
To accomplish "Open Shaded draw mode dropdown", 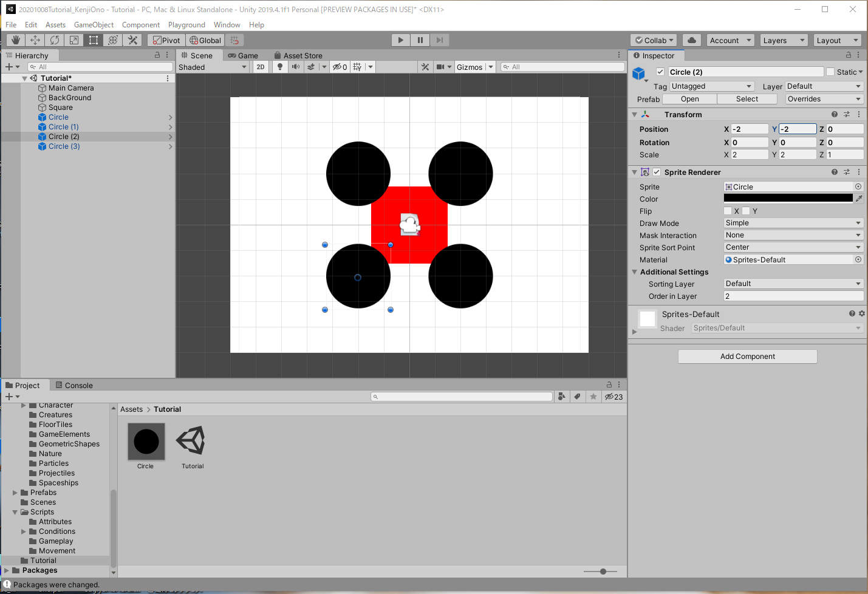I will [213, 67].
